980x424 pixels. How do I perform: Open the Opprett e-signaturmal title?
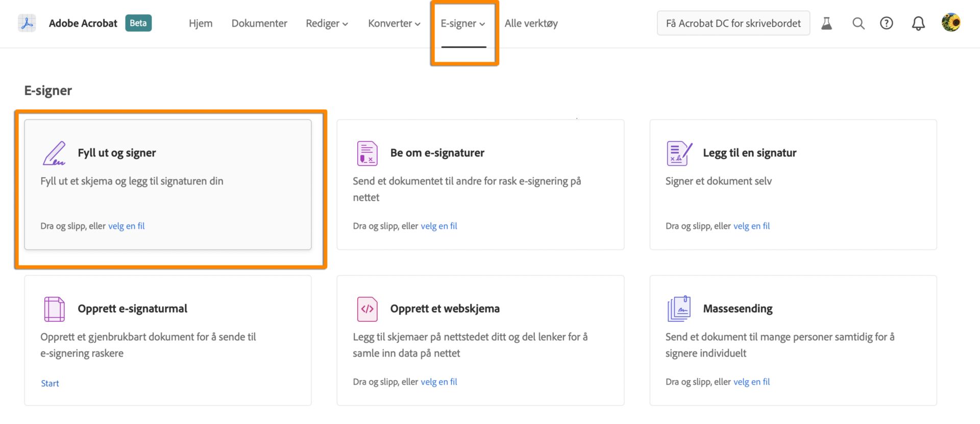133,309
